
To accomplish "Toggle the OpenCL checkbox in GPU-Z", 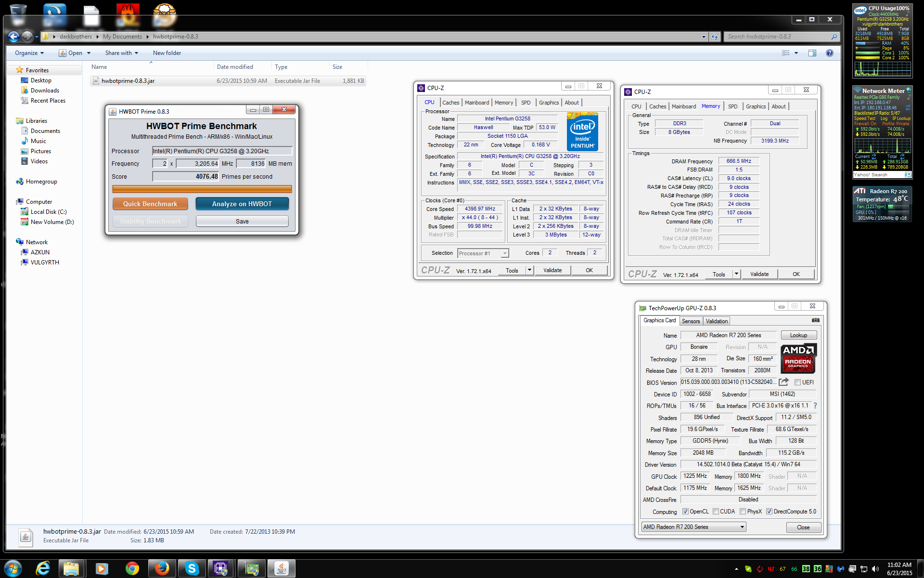I will tap(685, 512).
